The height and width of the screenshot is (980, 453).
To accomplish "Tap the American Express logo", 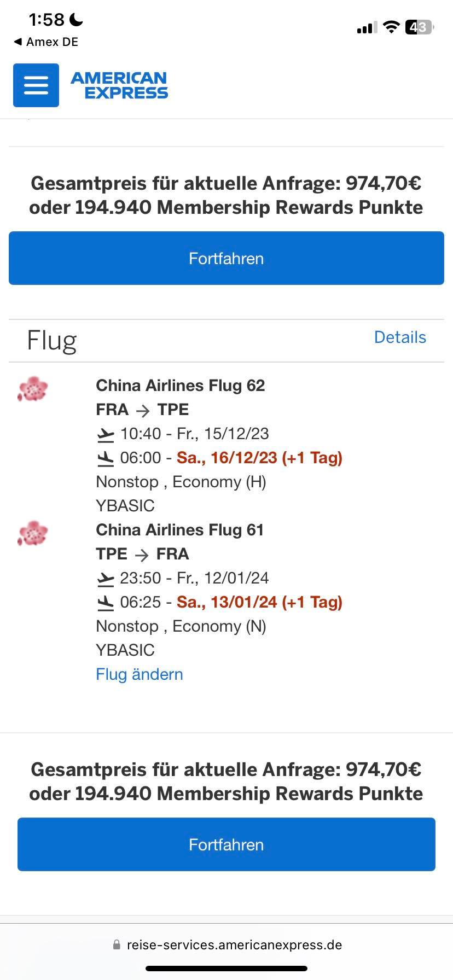I will (x=119, y=85).
